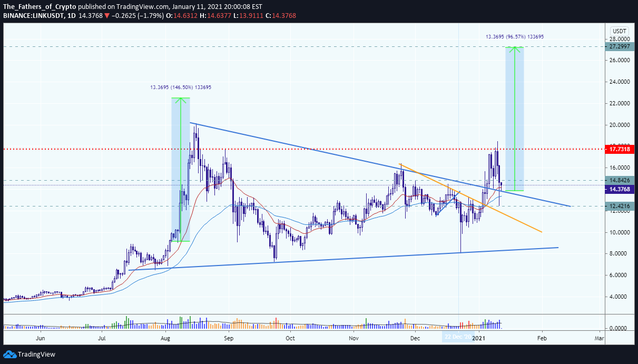
Task: Select the BINANCE:LINKUSDT symbol title
Action: [31, 16]
